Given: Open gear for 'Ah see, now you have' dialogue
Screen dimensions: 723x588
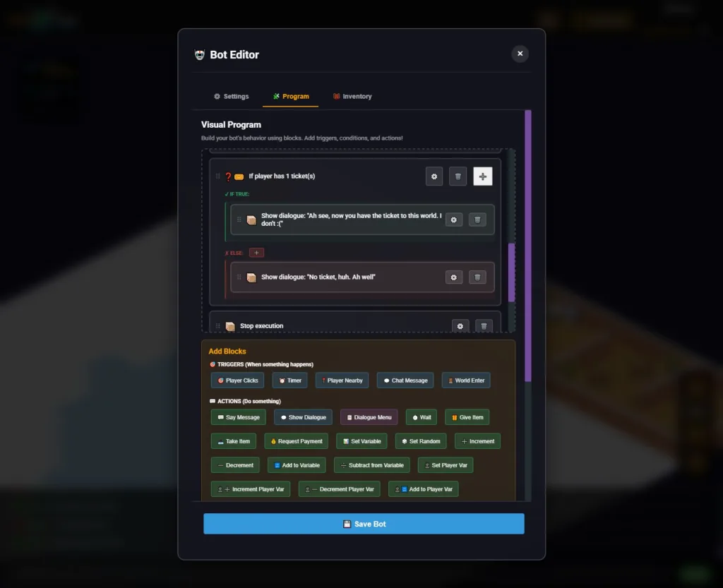Looking at the screenshot, I should (x=454, y=220).
